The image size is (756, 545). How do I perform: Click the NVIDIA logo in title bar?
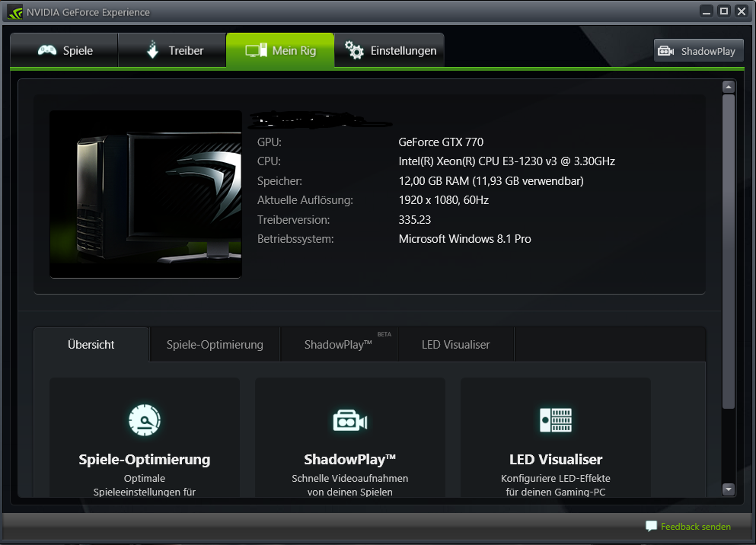click(x=14, y=12)
